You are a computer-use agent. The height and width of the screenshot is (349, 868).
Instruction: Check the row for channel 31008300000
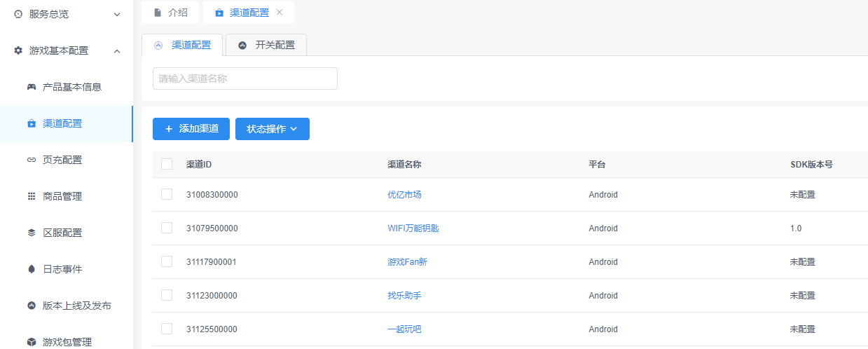coord(167,194)
